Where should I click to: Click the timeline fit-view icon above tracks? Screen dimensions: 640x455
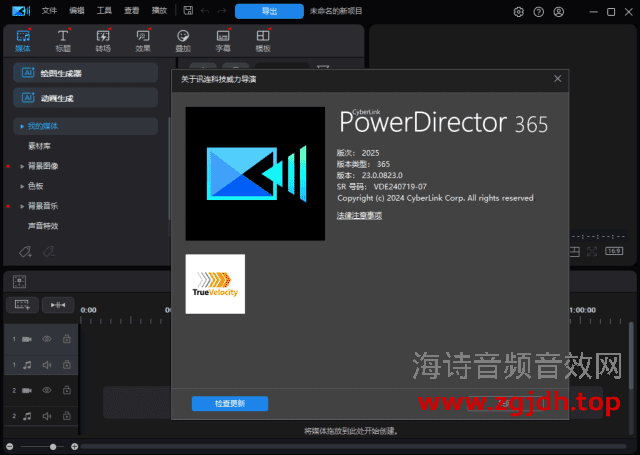19,282
